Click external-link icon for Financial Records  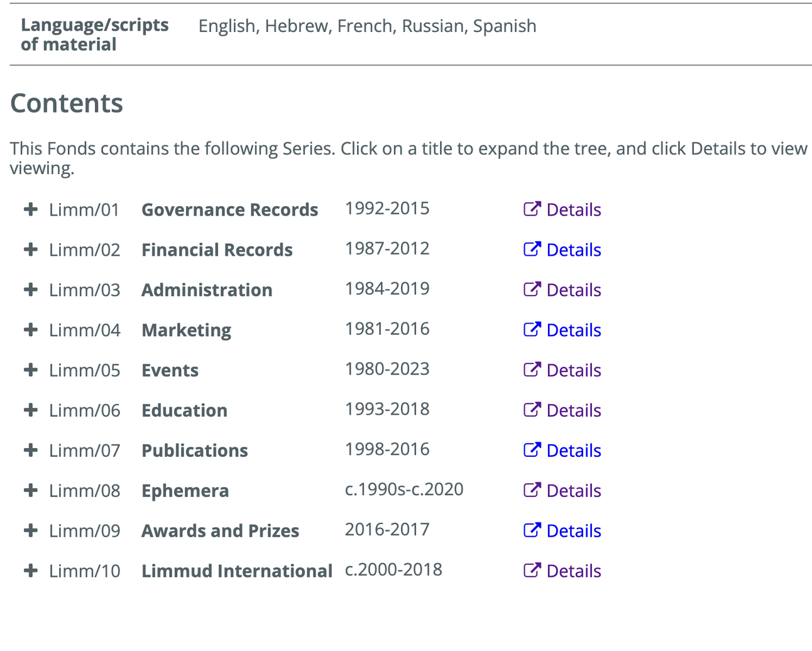[532, 249]
